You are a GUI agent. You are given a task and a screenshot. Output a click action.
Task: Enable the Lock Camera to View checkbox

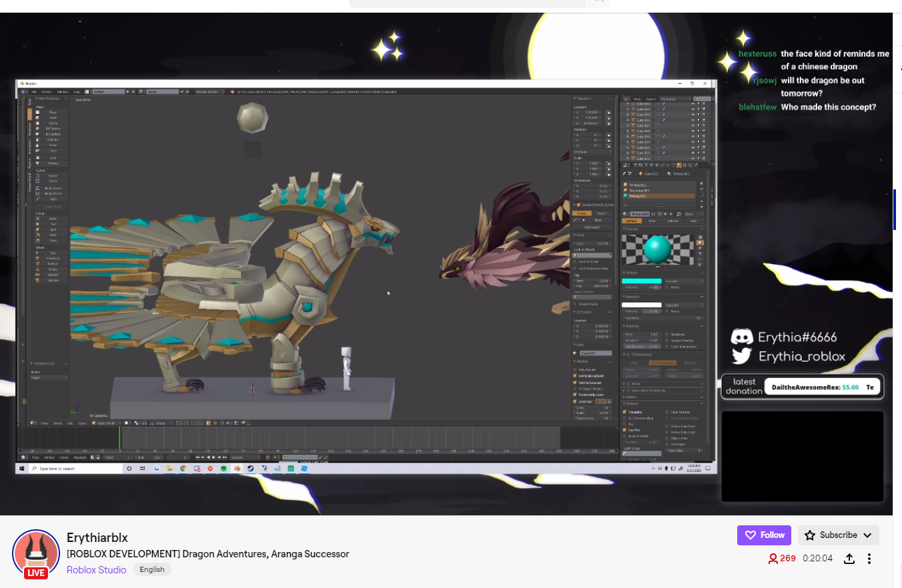(575, 268)
